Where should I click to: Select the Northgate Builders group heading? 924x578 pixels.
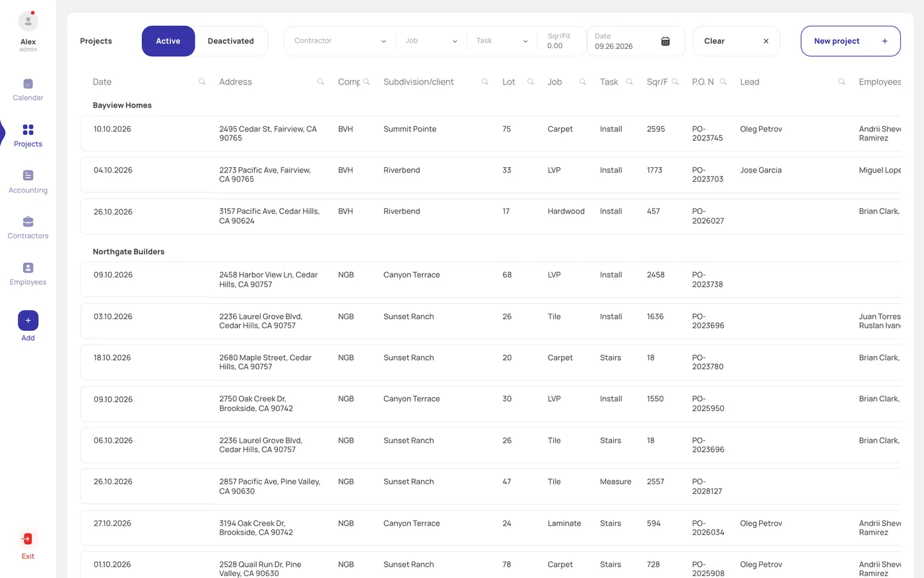129,252
